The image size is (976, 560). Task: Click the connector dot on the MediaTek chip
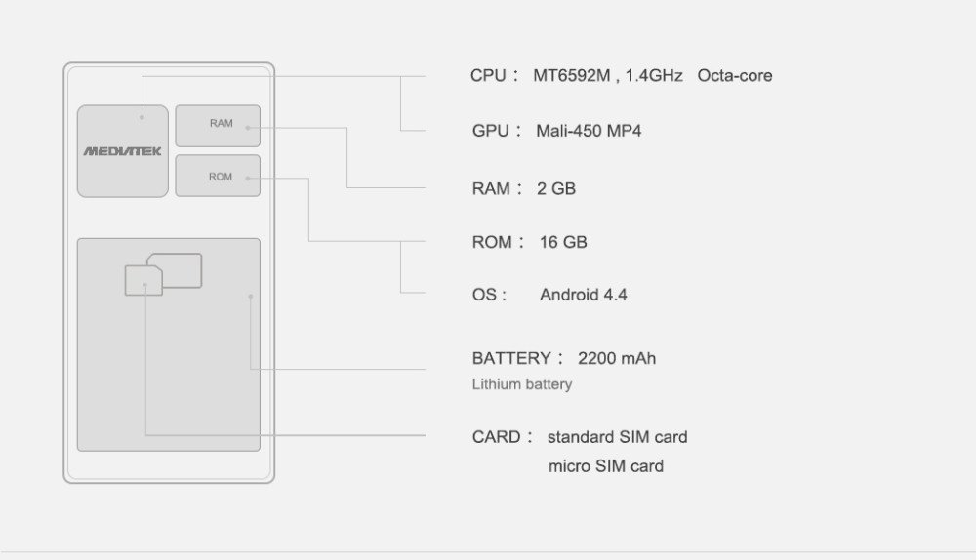142,117
